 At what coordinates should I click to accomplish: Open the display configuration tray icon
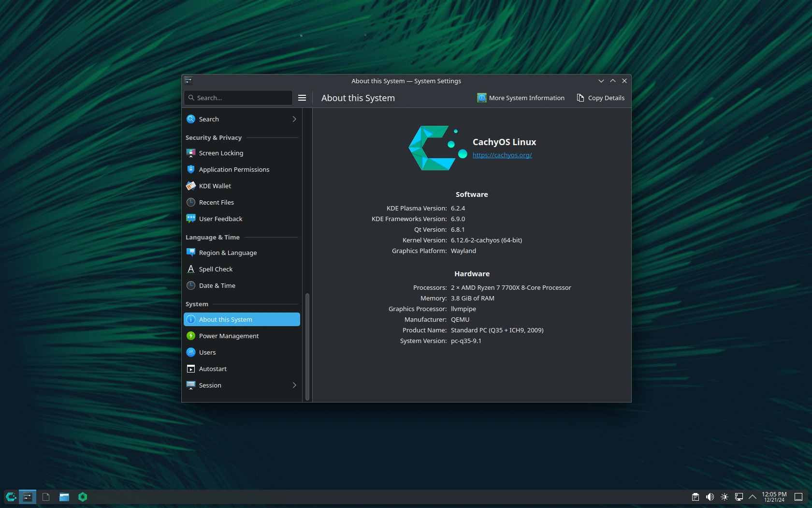739,497
